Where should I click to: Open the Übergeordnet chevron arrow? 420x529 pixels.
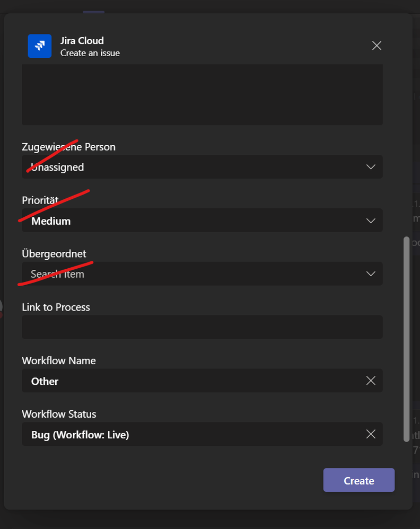[x=371, y=274]
